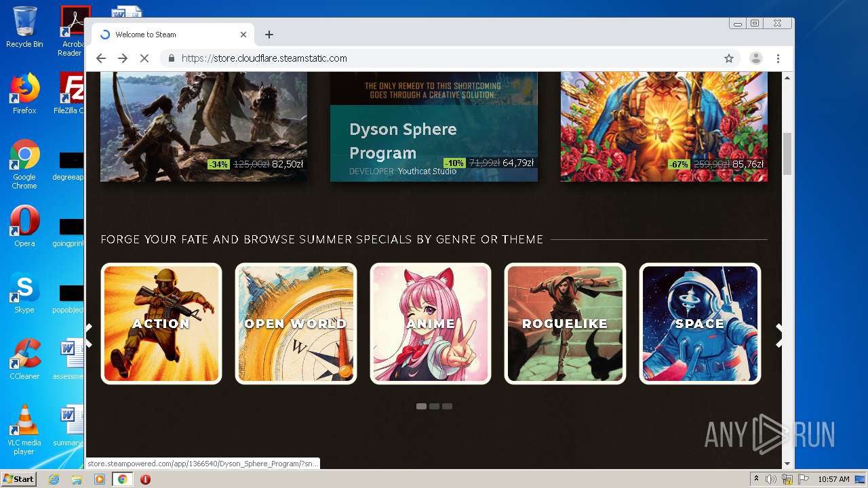Viewport: 868px width, 488px height.
Task: Launch Skype desktop shortcut
Action: tap(24, 293)
